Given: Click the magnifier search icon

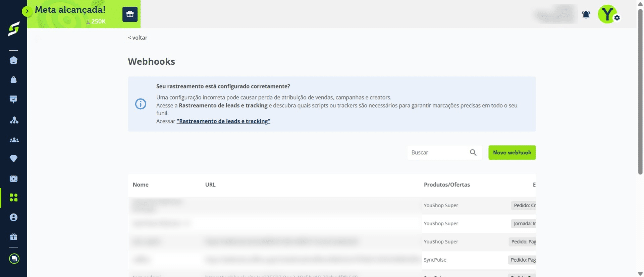Looking at the screenshot, I should [x=473, y=153].
